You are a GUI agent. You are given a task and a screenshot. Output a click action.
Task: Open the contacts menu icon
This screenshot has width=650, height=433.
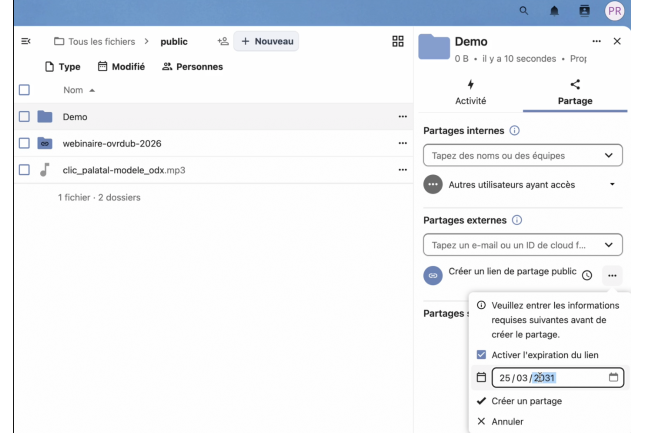pyautogui.click(x=585, y=11)
